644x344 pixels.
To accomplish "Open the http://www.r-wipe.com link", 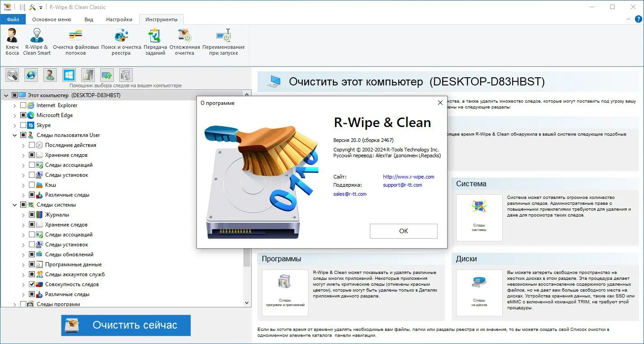I will (409, 177).
